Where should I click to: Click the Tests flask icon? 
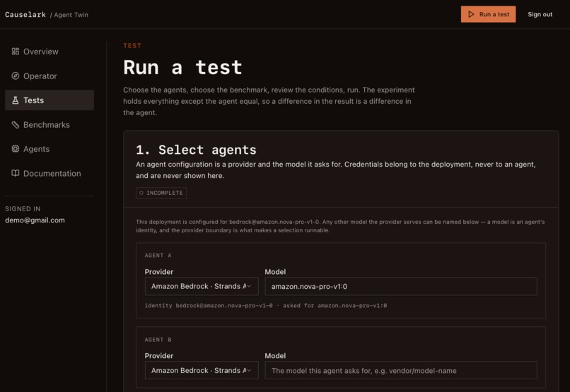click(x=16, y=100)
